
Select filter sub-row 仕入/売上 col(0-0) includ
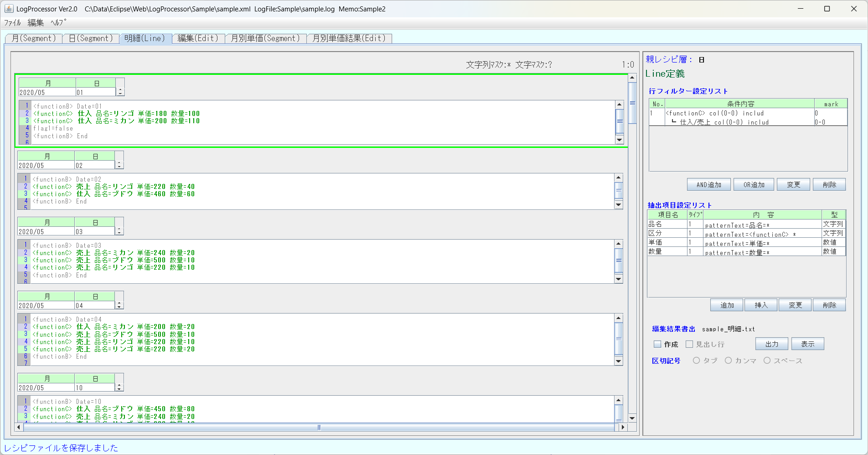pyautogui.click(x=748, y=122)
